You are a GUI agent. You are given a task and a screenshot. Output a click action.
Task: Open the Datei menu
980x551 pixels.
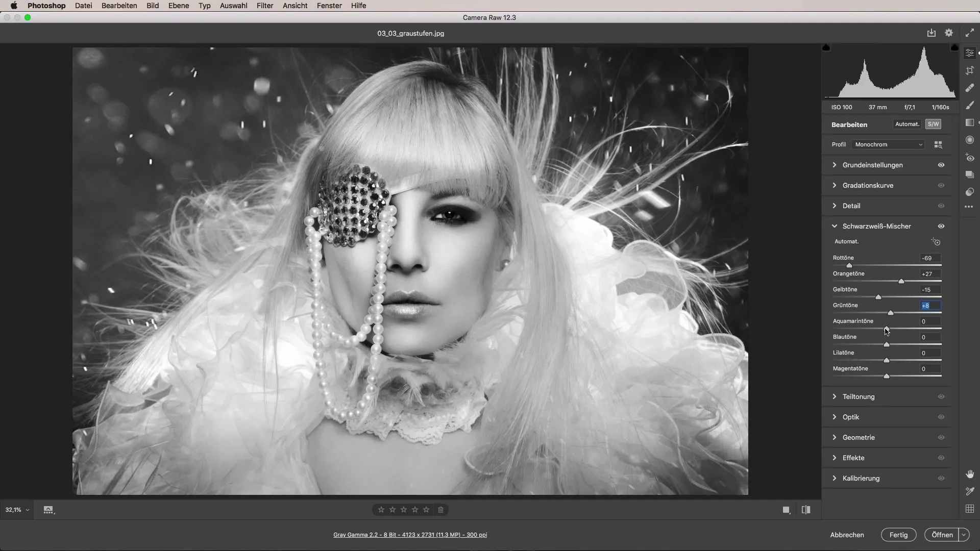83,6
